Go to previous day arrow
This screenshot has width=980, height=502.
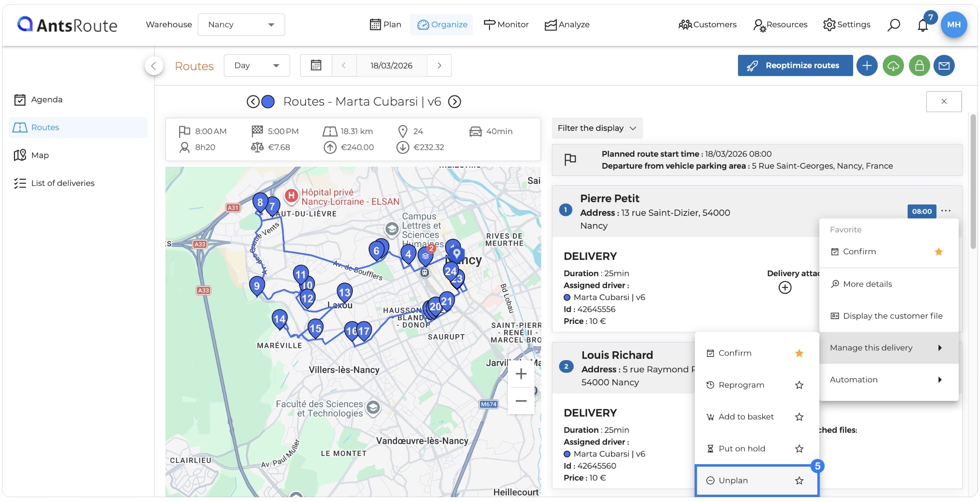pyautogui.click(x=344, y=65)
